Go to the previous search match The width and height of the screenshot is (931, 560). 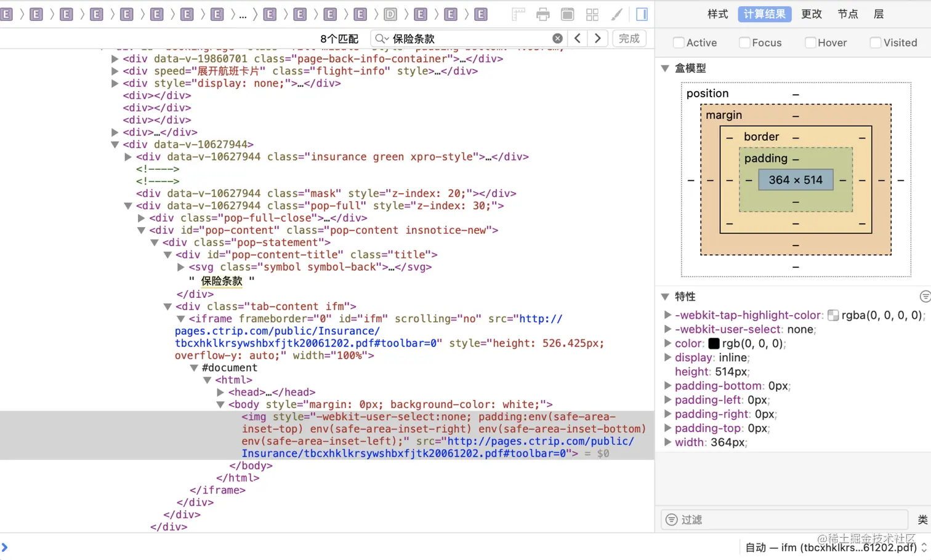click(578, 38)
